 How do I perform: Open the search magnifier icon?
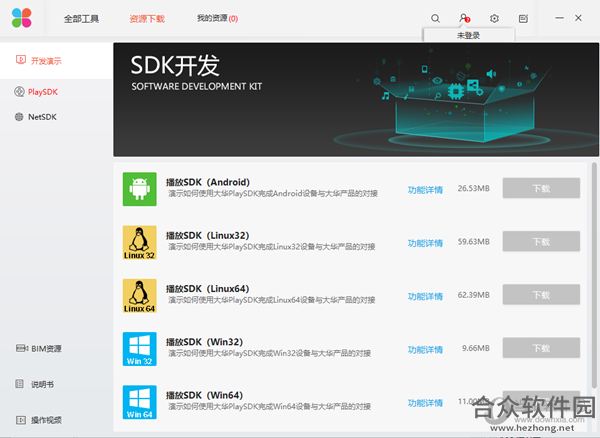pos(435,18)
